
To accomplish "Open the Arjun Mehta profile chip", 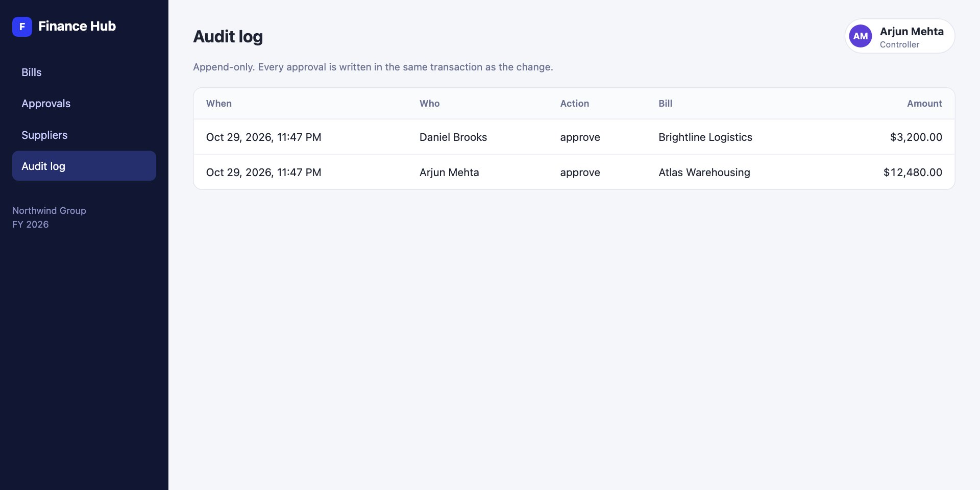I will pos(900,36).
